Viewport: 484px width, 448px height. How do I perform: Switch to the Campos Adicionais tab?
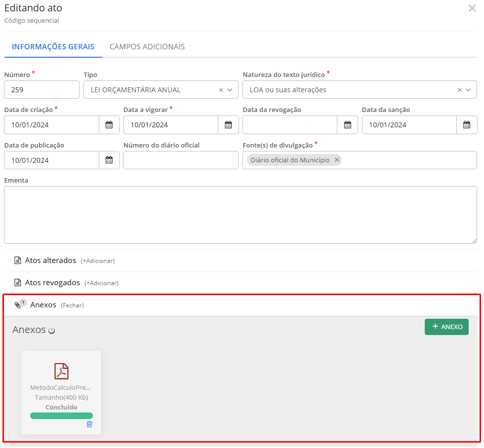pyautogui.click(x=147, y=47)
